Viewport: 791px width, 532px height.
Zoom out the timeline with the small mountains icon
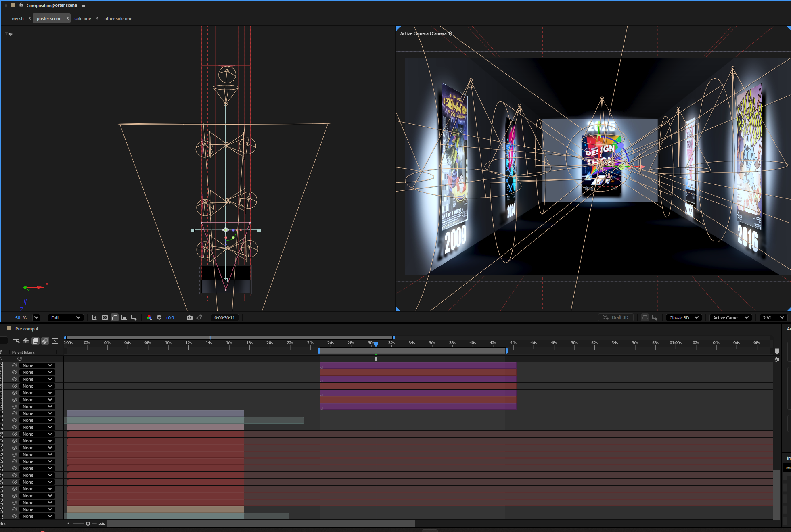(68, 524)
